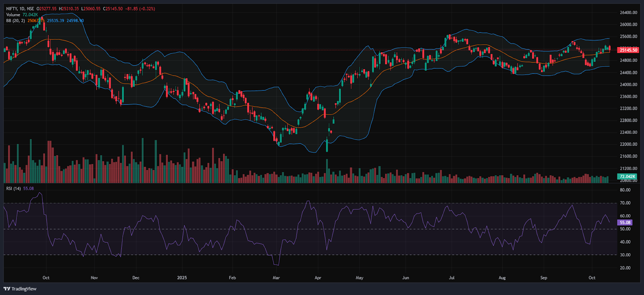This screenshot has width=644, height=295.
Task: Click the TradingView logo
Action: pyautogui.click(x=20, y=289)
